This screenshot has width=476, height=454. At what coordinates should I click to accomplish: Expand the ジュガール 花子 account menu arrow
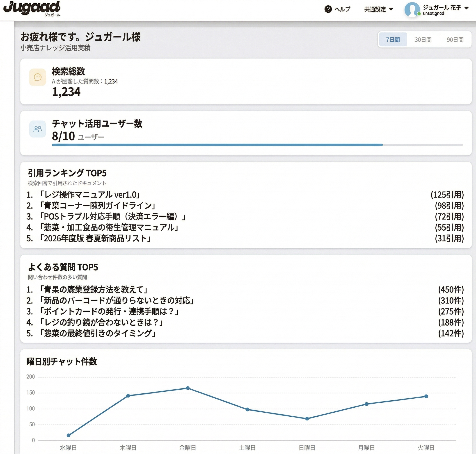click(467, 8)
